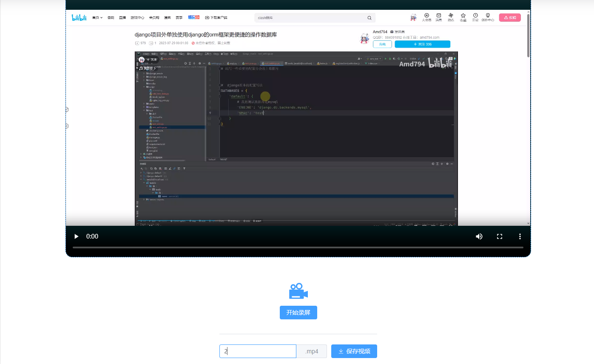This screenshot has height=364, width=594.
Task: Click the uploader name Amd794
Action: pos(380,32)
